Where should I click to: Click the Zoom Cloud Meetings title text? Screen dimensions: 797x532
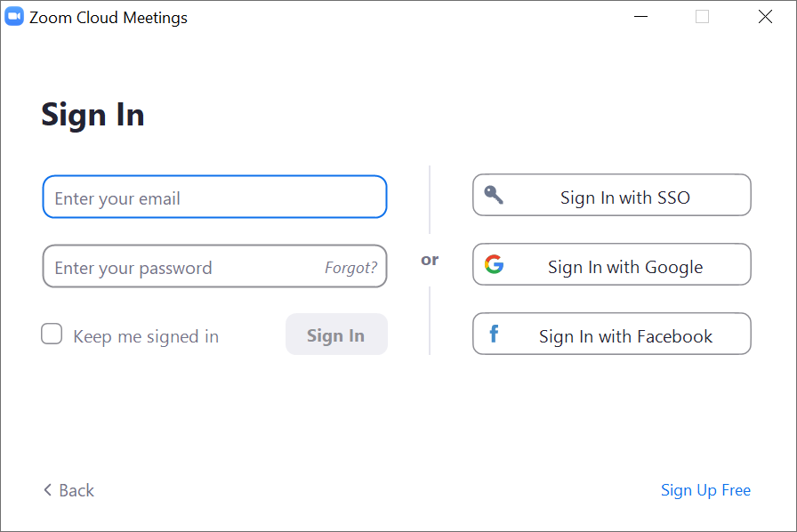(x=109, y=18)
